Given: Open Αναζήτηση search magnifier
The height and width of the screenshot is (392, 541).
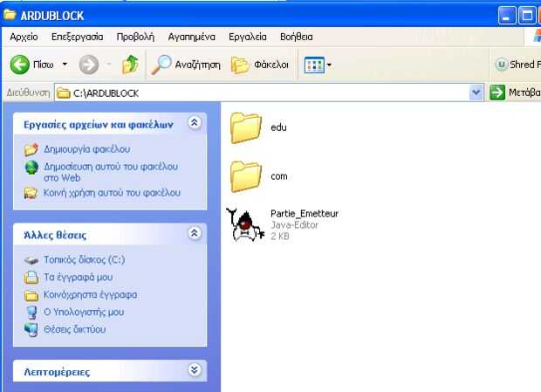Looking at the screenshot, I should [x=161, y=65].
